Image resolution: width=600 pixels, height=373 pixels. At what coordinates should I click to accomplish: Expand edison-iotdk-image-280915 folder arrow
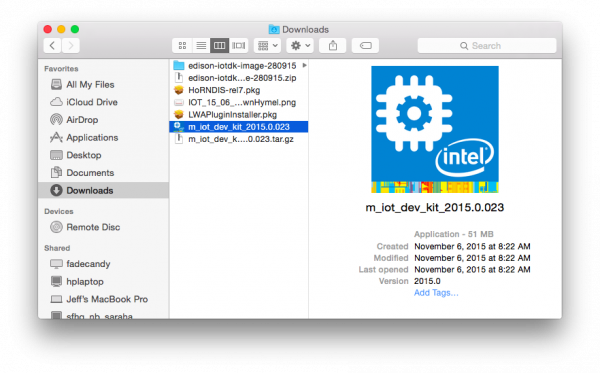305,65
